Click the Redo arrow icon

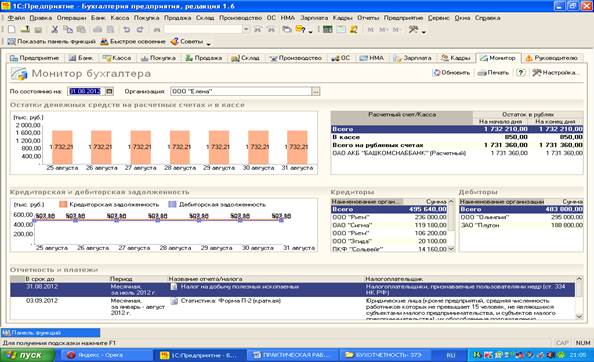[140, 29]
